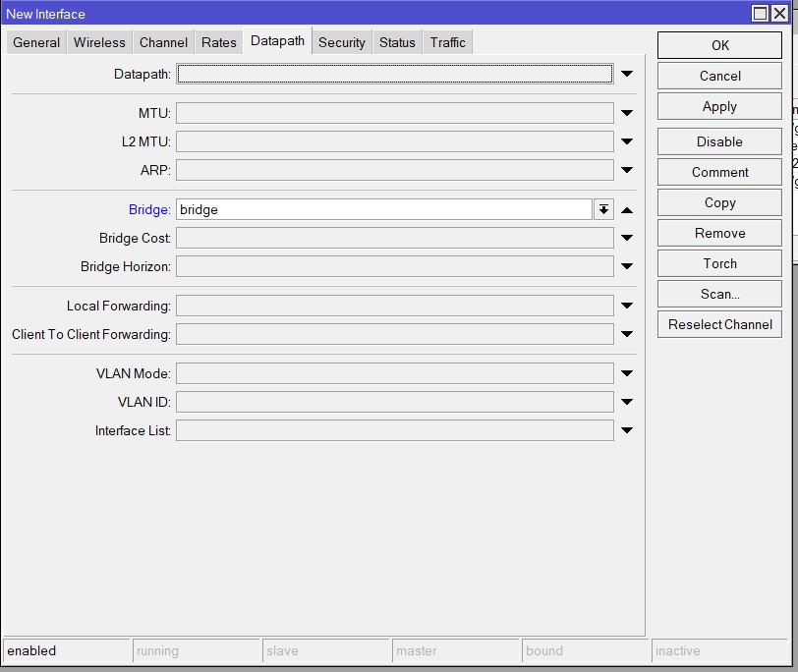Remove the interface
This screenshot has height=672, width=798.
pyautogui.click(x=719, y=233)
